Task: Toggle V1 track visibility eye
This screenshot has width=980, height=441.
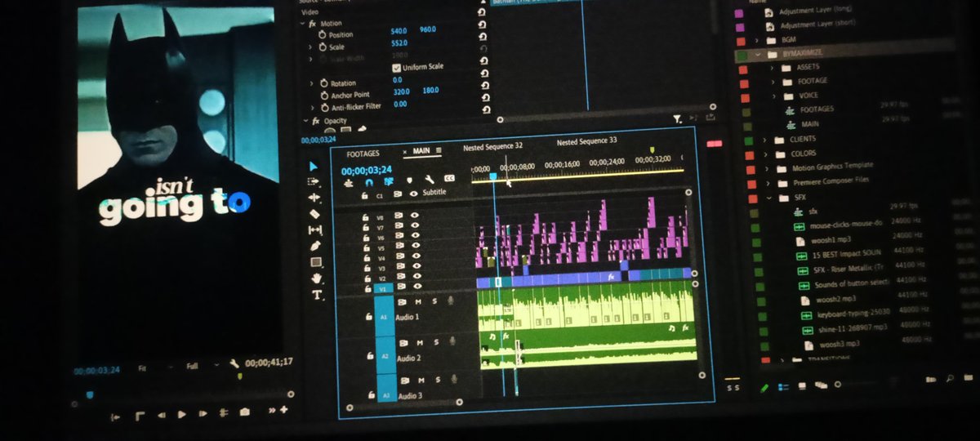Action: point(416,287)
